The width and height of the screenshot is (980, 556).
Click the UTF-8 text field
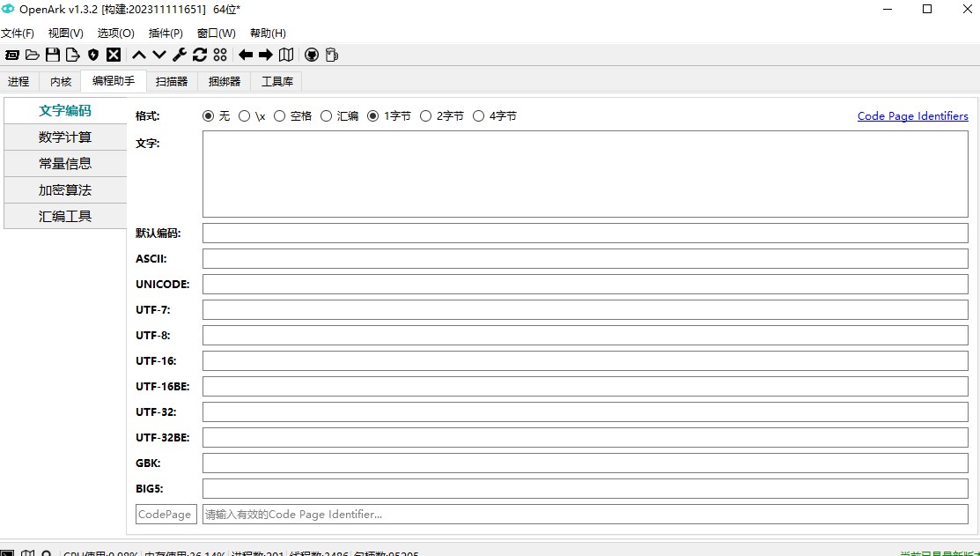pyautogui.click(x=585, y=336)
